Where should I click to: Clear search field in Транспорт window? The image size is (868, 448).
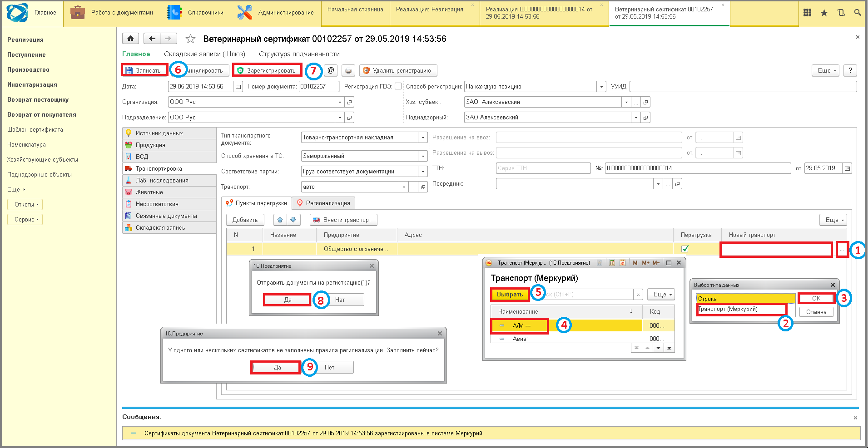(x=638, y=295)
